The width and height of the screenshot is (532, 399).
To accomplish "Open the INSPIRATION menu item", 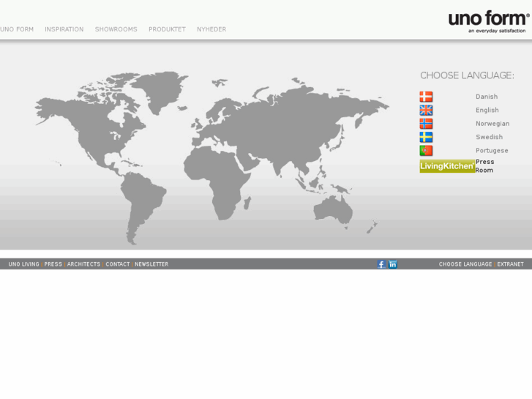I will click(x=64, y=29).
